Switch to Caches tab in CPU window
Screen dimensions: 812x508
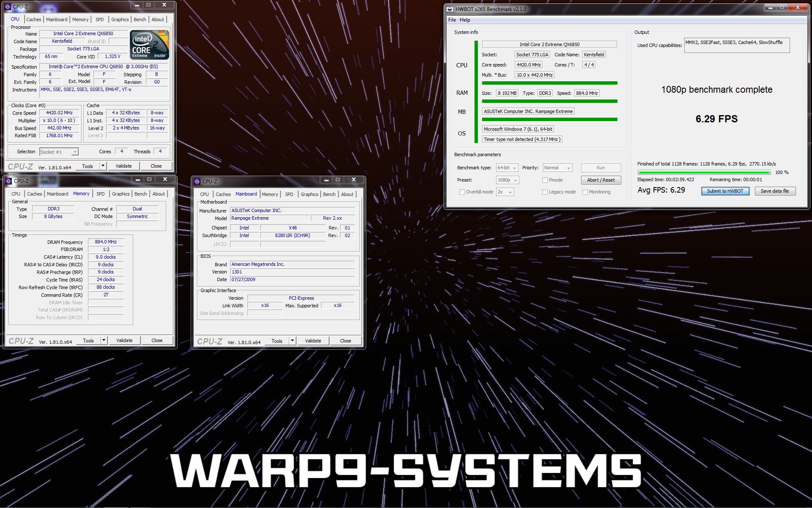point(33,19)
